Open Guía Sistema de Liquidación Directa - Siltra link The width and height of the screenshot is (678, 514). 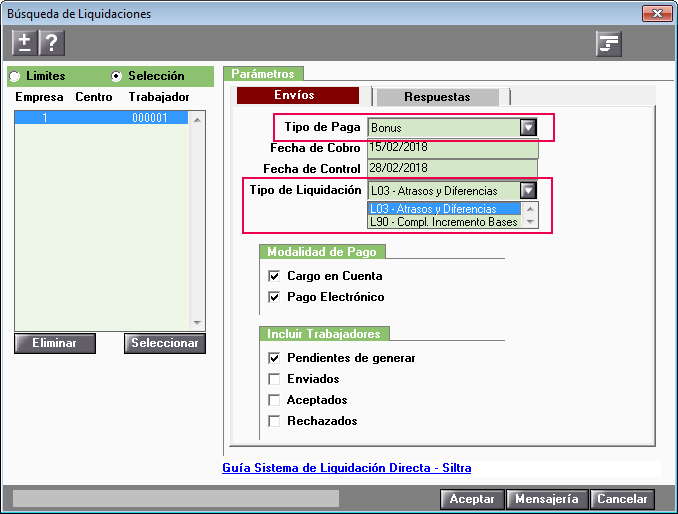[347, 468]
